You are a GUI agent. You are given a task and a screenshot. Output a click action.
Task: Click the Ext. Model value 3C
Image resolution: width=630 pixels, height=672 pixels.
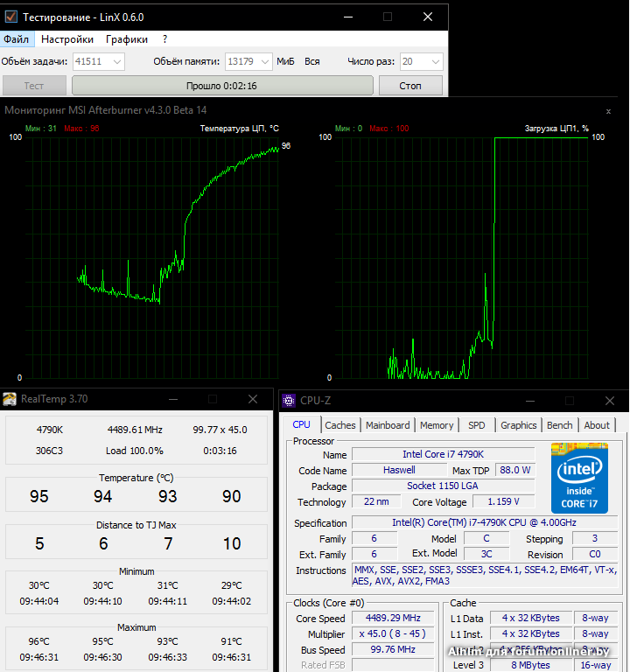486,554
